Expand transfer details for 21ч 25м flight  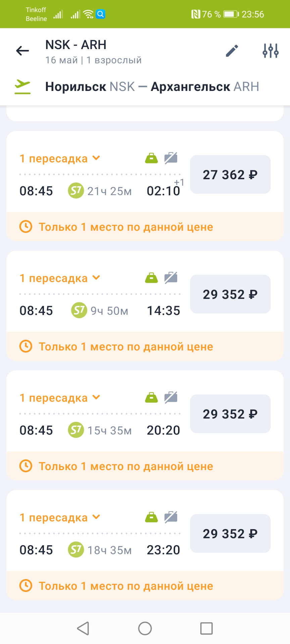click(x=60, y=158)
